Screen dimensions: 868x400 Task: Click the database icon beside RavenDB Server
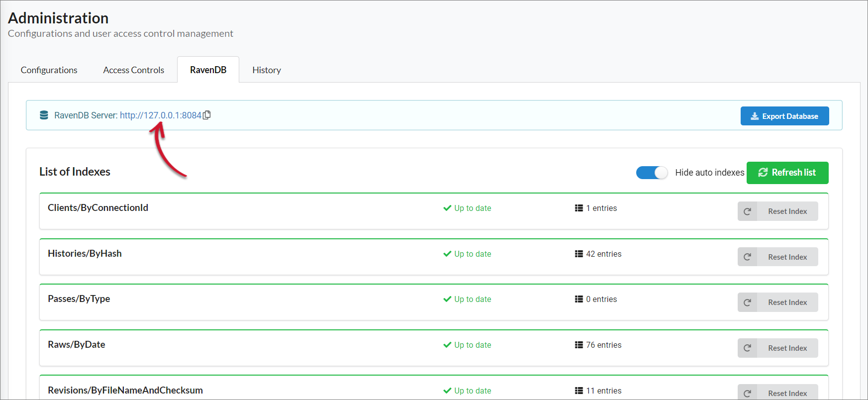pos(44,115)
